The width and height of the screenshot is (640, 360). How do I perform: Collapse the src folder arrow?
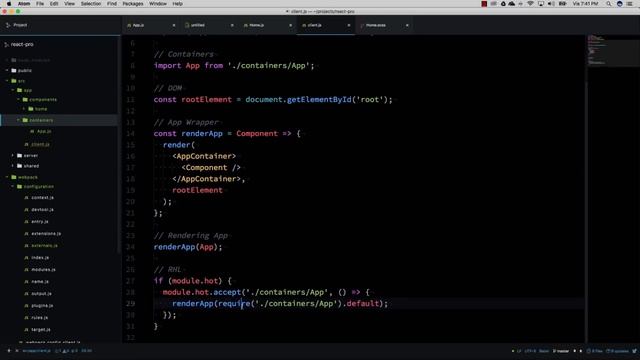(x=7, y=81)
